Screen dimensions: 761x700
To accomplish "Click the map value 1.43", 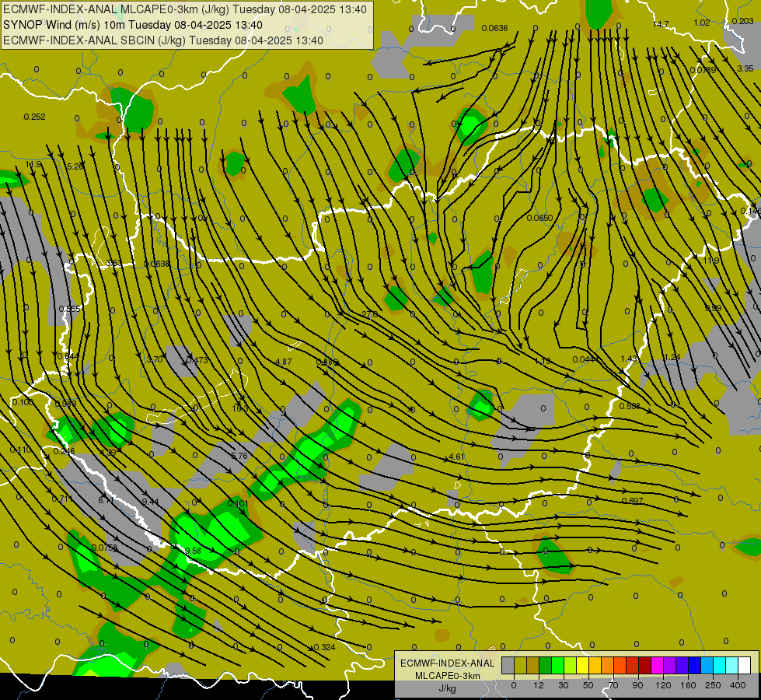I will (x=629, y=359).
